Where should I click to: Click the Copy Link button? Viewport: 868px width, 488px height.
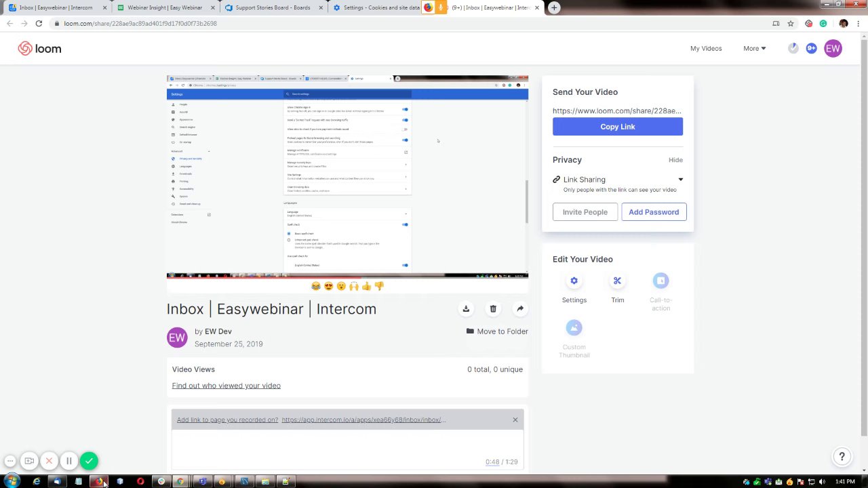[x=618, y=127]
